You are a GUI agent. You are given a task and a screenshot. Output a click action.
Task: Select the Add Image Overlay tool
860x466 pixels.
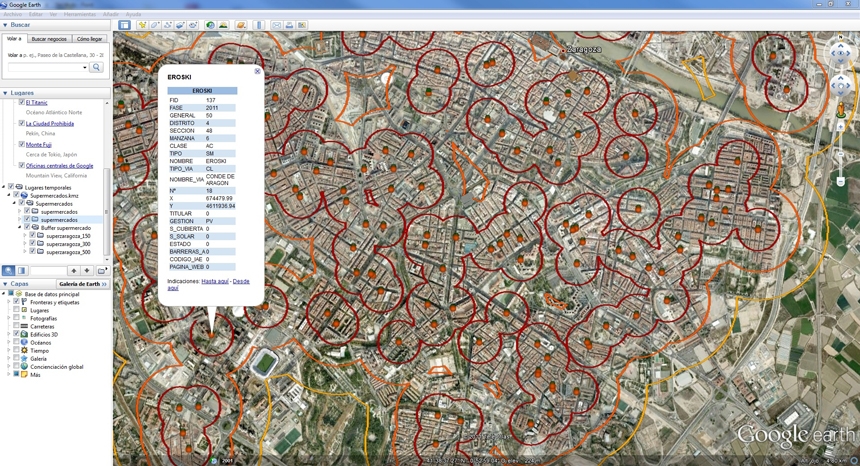180,25
